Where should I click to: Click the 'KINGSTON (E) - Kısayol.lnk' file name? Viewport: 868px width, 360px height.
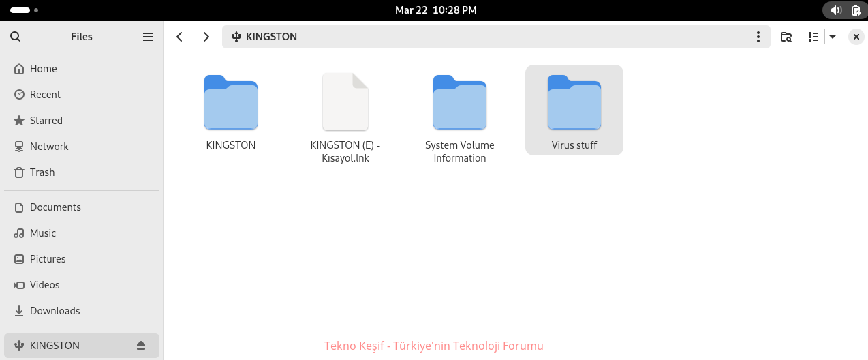coord(345,151)
